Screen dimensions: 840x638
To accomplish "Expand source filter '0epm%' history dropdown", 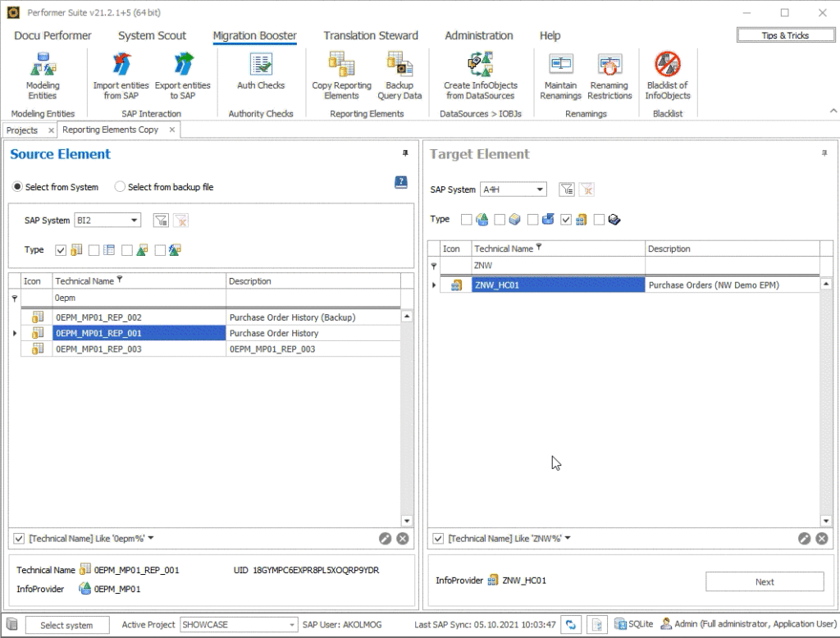I will (x=151, y=538).
